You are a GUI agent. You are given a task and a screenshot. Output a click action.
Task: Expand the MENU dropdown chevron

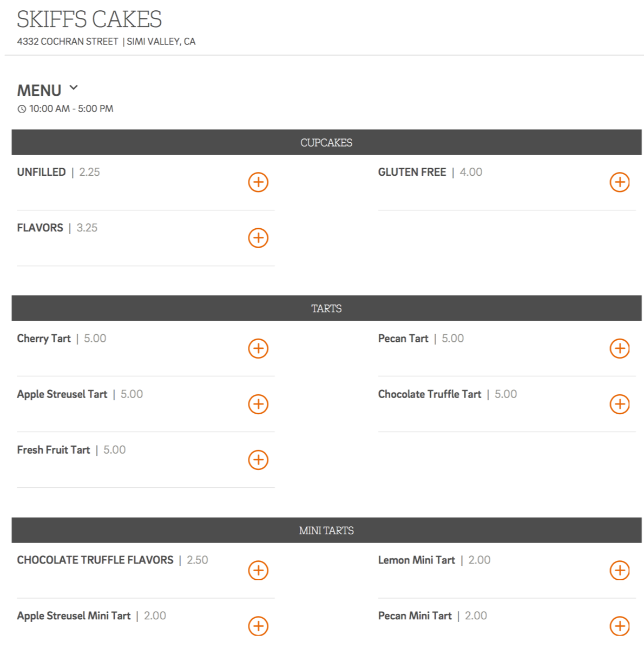pyautogui.click(x=74, y=88)
